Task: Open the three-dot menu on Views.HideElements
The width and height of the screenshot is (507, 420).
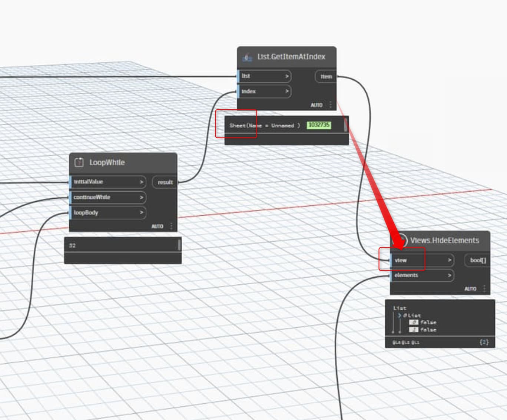Action: tap(484, 288)
